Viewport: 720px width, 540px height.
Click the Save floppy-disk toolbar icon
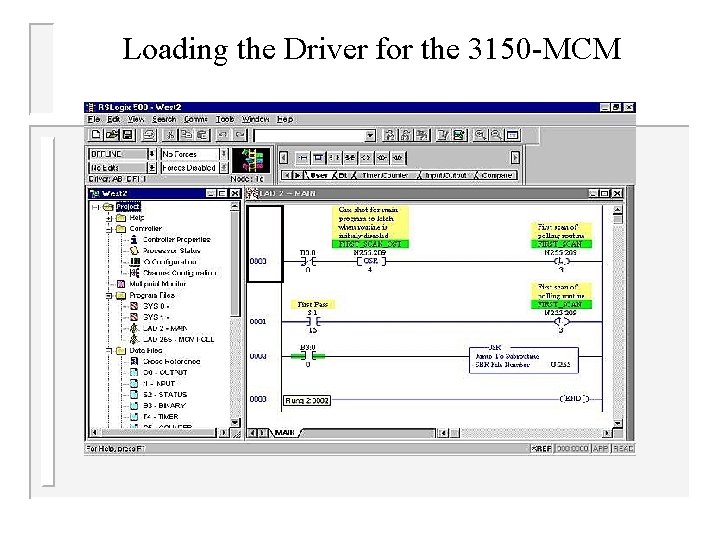tap(127, 135)
